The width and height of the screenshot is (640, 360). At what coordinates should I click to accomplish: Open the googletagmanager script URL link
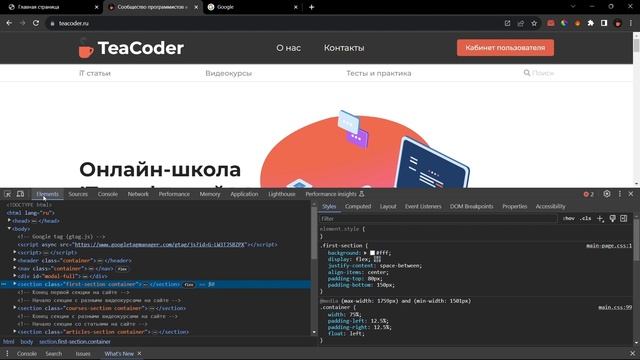click(160, 244)
